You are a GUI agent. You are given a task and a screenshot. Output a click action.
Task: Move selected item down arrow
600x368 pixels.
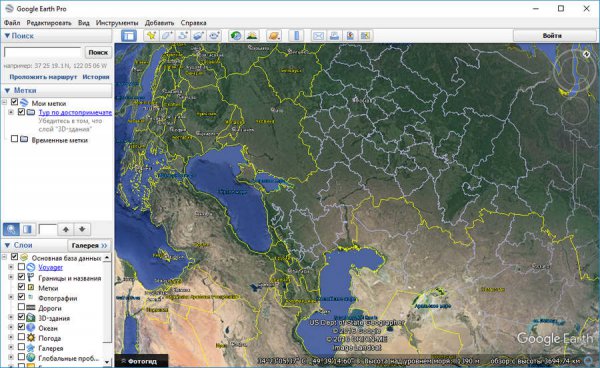tap(82, 229)
